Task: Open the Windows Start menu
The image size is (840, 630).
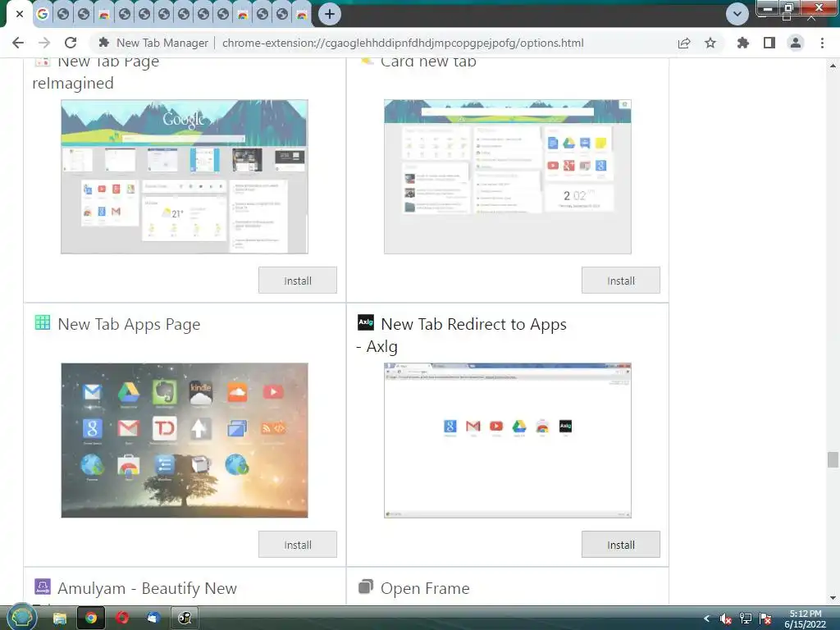Action: point(21,618)
